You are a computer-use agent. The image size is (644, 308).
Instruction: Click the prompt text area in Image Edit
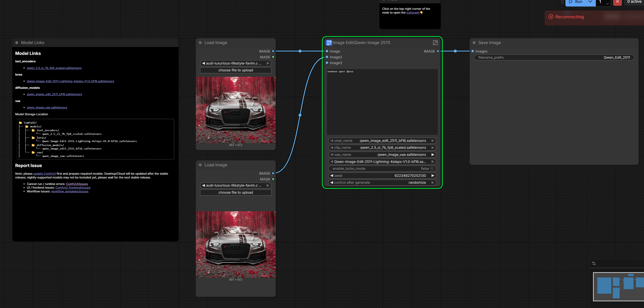[382, 102]
